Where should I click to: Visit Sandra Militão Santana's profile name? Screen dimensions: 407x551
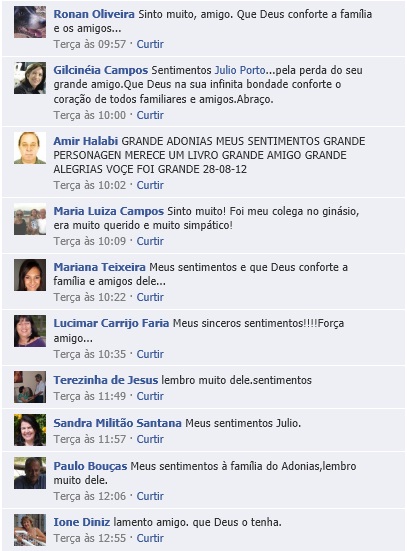117,423
